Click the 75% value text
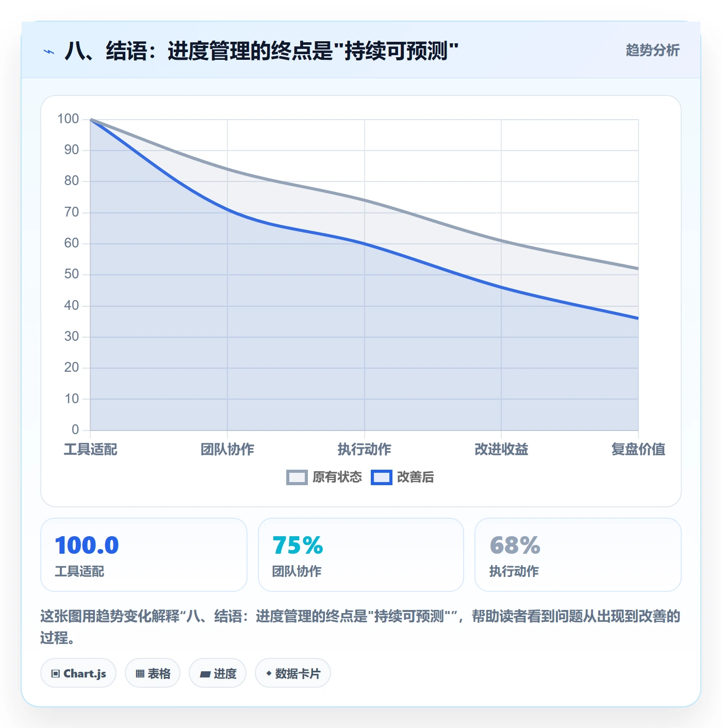This screenshot has height=728, width=722. (x=298, y=545)
